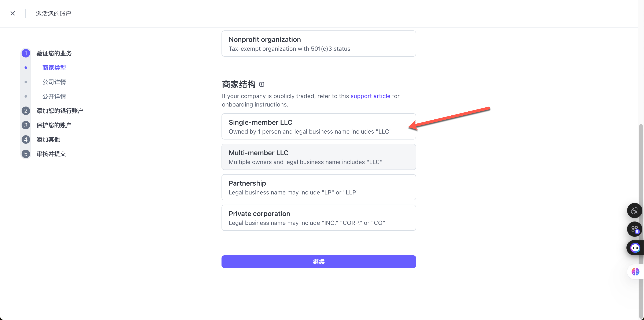Open 公开详情 sub-step
The height and width of the screenshot is (320, 644).
click(x=54, y=96)
